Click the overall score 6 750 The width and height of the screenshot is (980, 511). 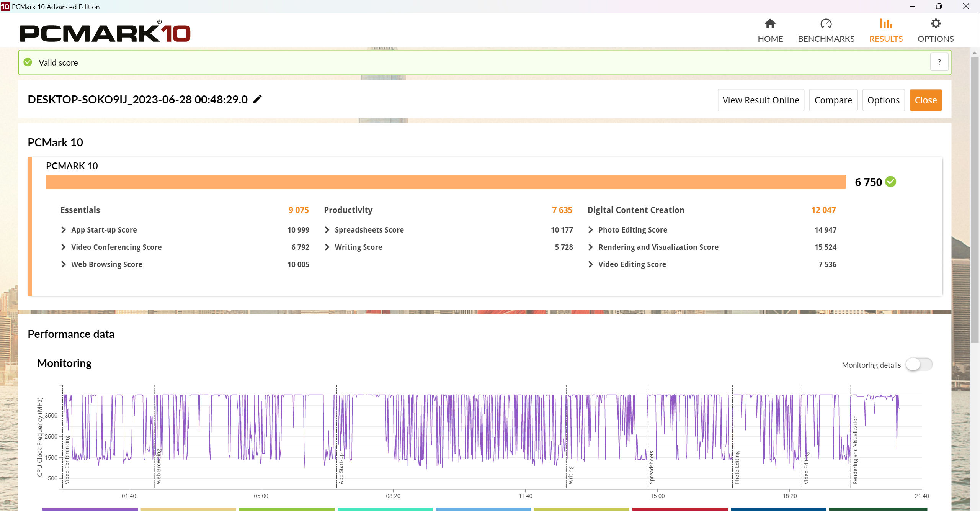(868, 182)
